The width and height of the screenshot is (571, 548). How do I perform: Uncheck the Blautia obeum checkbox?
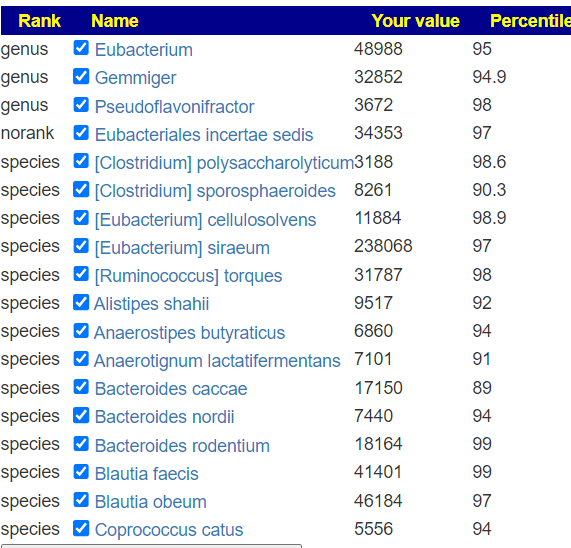point(81,500)
